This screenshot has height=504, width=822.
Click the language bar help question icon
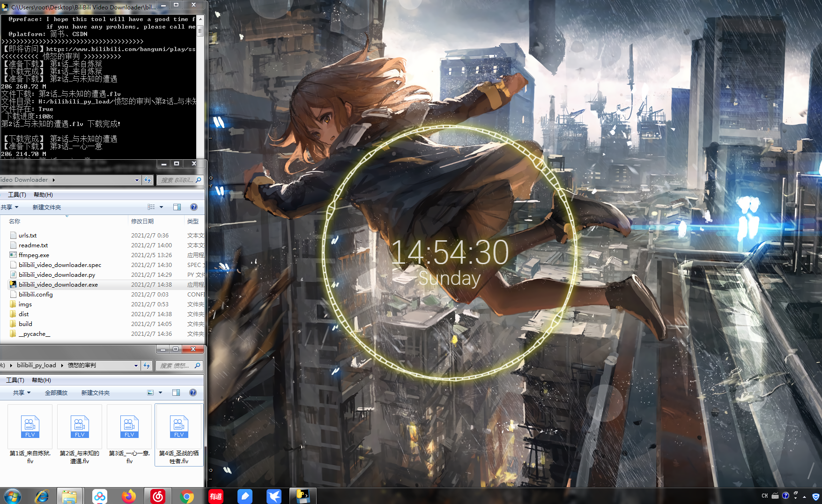786,496
